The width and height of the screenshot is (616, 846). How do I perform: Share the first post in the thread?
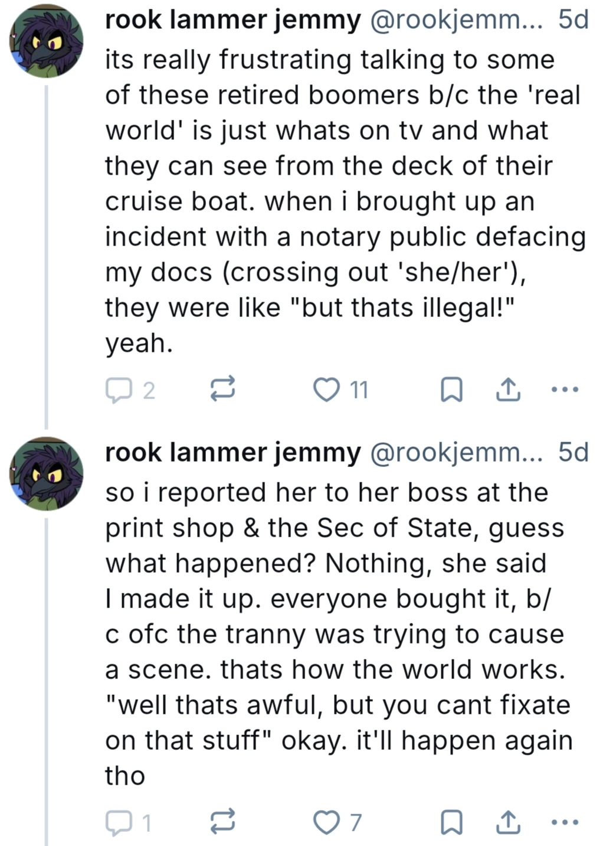(507, 390)
